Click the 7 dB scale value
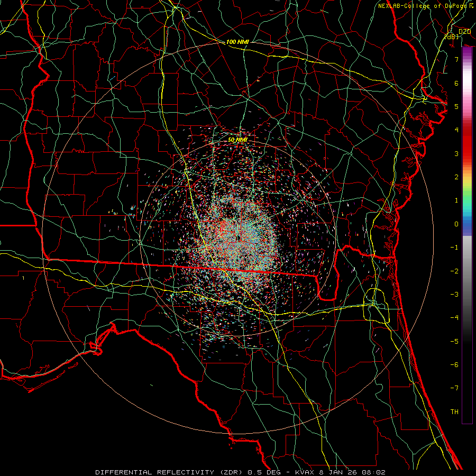 point(456,59)
